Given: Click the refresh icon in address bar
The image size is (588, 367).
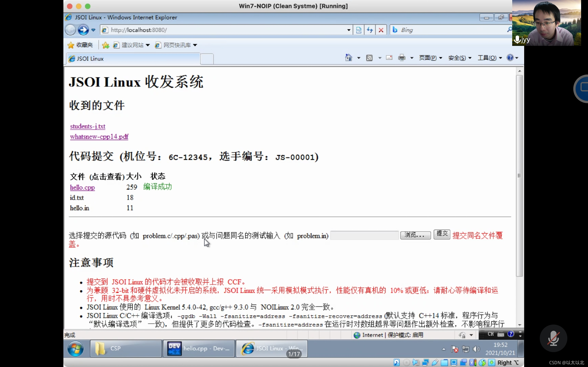Looking at the screenshot, I should 370,30.
